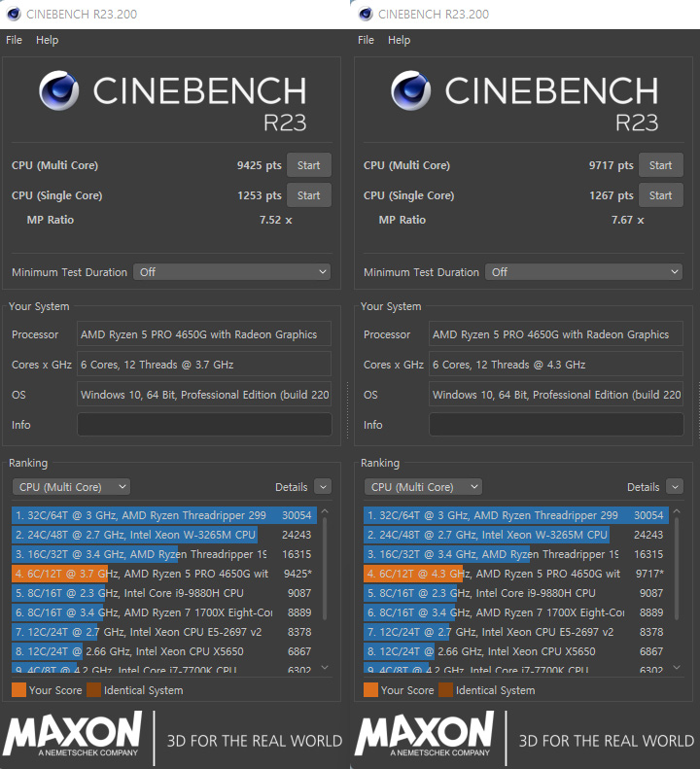
Task: Click 1253 pts single core score
Action: pos(260,195)
